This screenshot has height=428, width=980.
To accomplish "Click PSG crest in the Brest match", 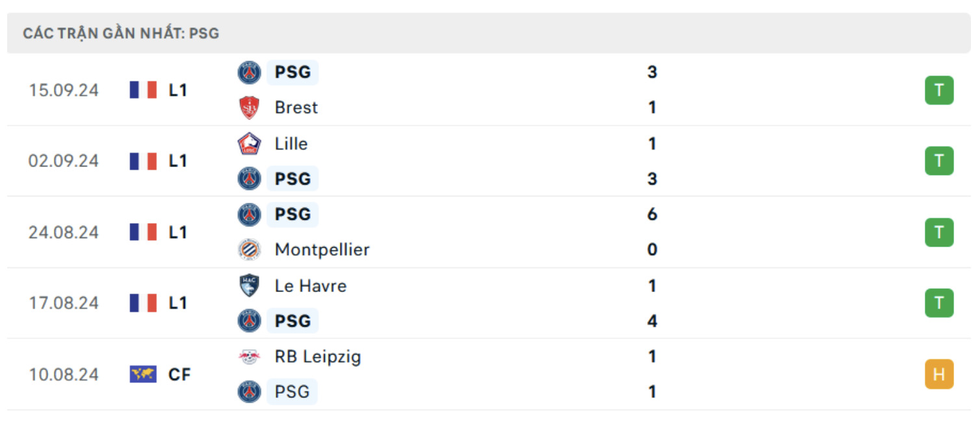I will (x=250, y=72).
